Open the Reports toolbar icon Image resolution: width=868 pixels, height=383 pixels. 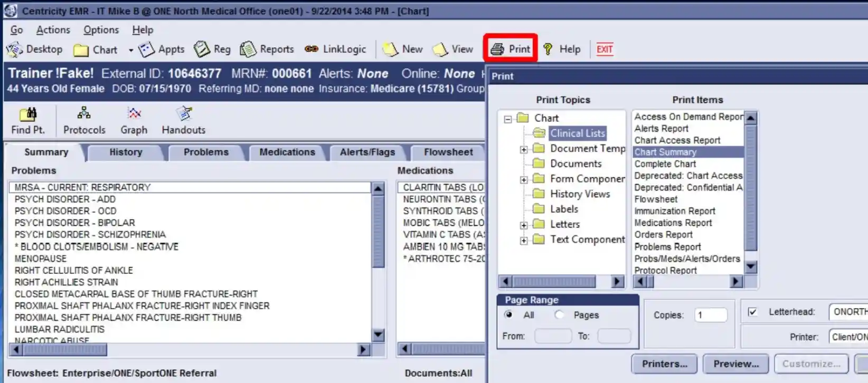(248, 50)
